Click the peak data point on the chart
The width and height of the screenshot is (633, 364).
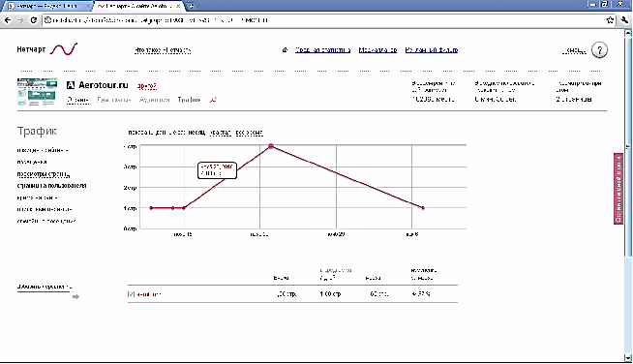[x=271, y=146]
